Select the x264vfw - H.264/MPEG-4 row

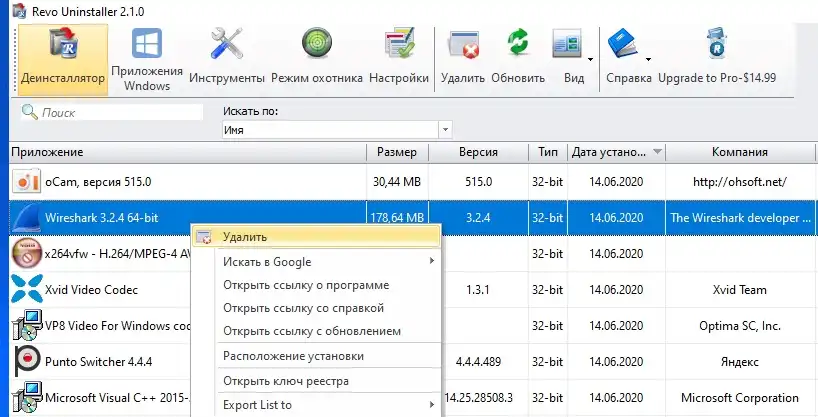pos(413,254)
